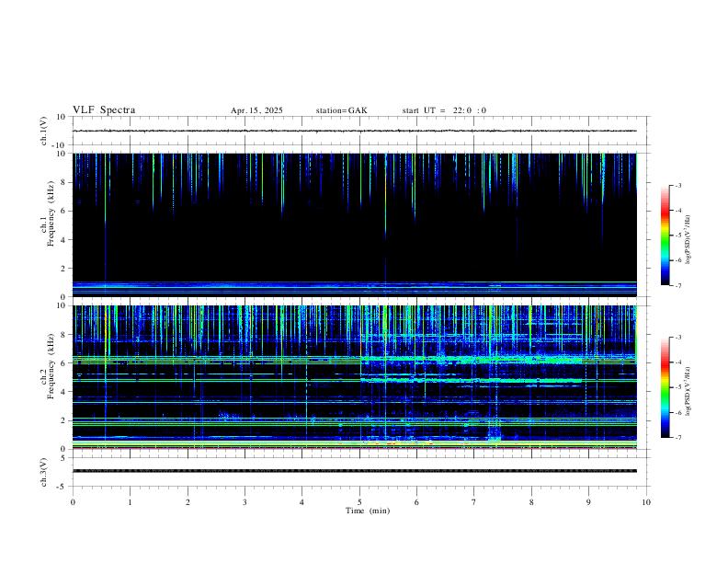Screen dimensions: 728x563
Task: Click the '-5' label on upper colorbar
Action: point(677,236)
